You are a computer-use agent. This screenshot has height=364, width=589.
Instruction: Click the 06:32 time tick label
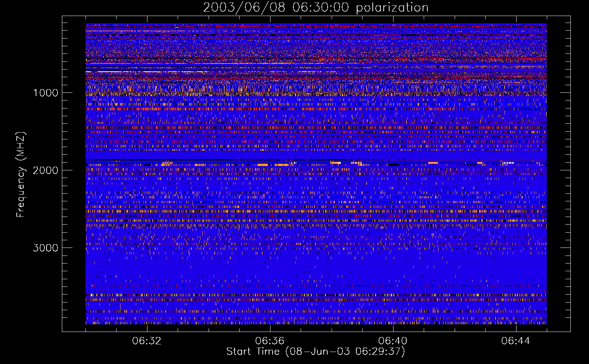click(147, 341)
